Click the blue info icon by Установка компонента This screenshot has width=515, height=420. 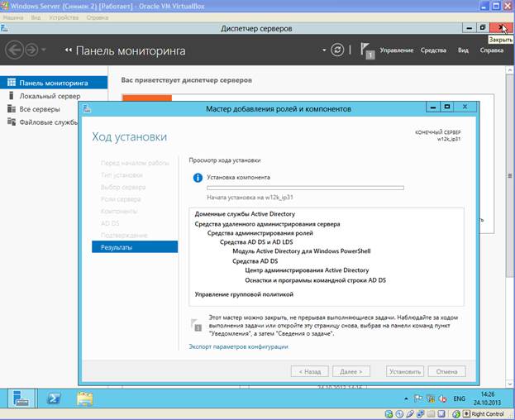point(198,178)
